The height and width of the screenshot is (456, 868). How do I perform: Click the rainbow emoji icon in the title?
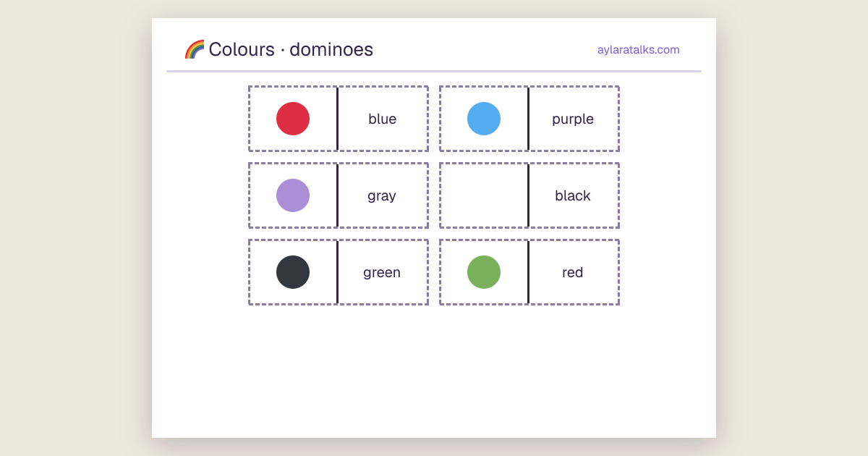coord(195,49)
